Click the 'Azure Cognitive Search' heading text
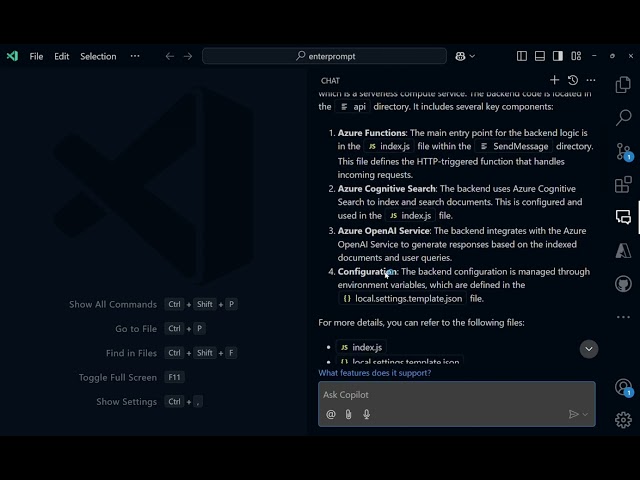This screenshot has width=640, height=480. tap(386, 189)
